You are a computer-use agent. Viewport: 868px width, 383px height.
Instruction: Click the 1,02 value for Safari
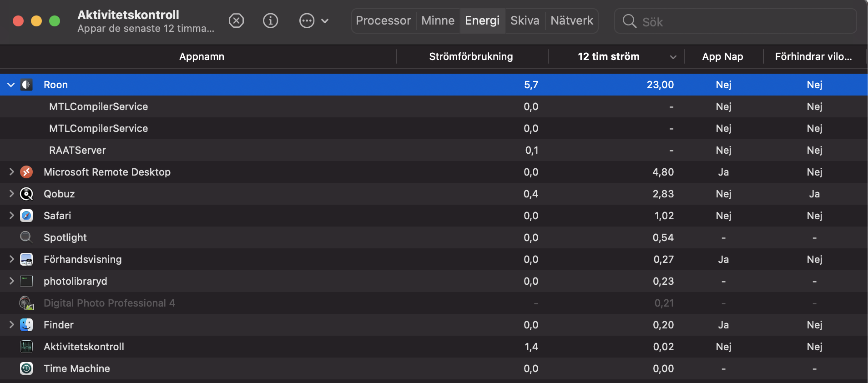(x=664, y=216)
